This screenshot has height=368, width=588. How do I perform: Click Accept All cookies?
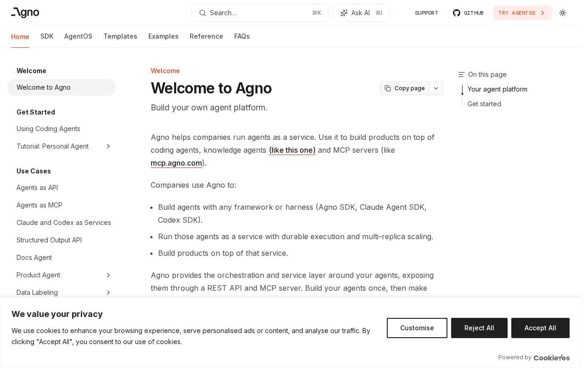(540, 328)
